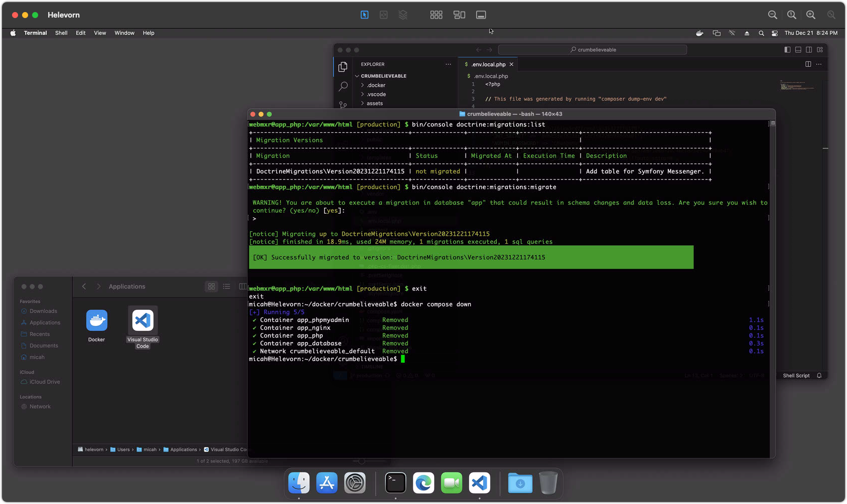This screenshot has height=504, width=847.
Task: Open the grid layout view in the top toolbar
Action: coord(436,15)
